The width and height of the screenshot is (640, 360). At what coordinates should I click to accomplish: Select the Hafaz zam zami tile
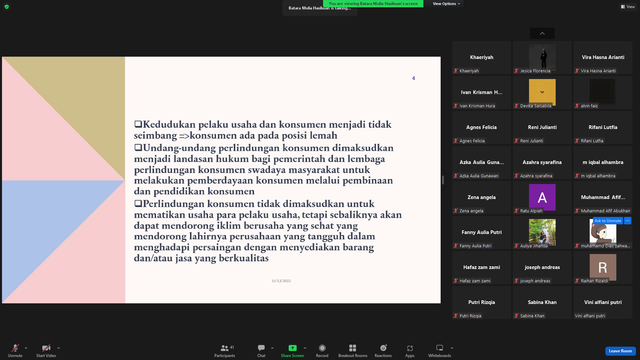pyautogui.click(x=482, y=268)
